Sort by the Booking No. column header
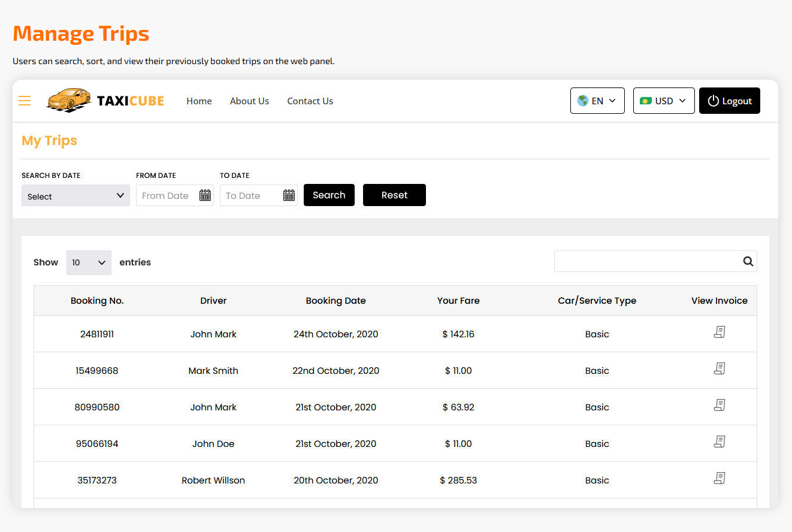 click(97, 301)
